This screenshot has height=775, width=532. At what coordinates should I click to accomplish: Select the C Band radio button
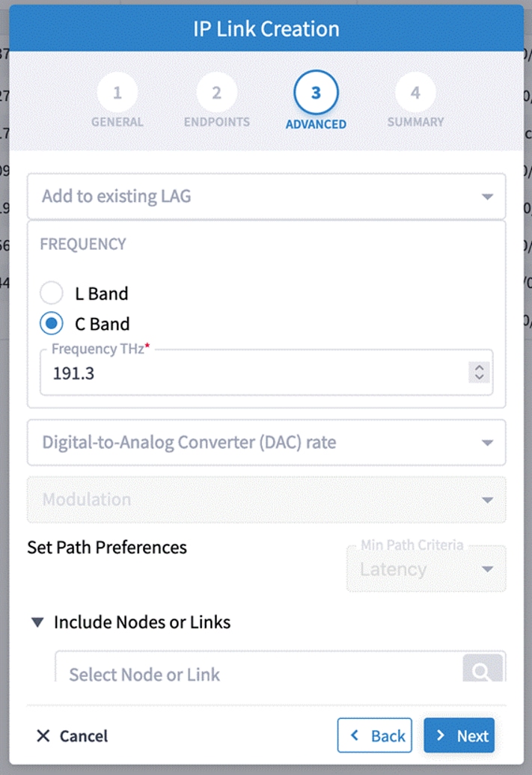(x=52, y=323)
